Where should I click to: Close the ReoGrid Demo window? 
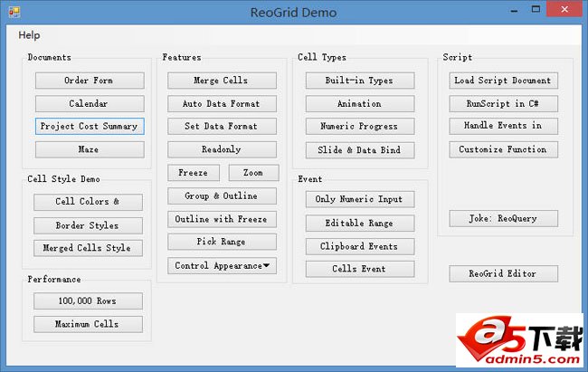564,9
